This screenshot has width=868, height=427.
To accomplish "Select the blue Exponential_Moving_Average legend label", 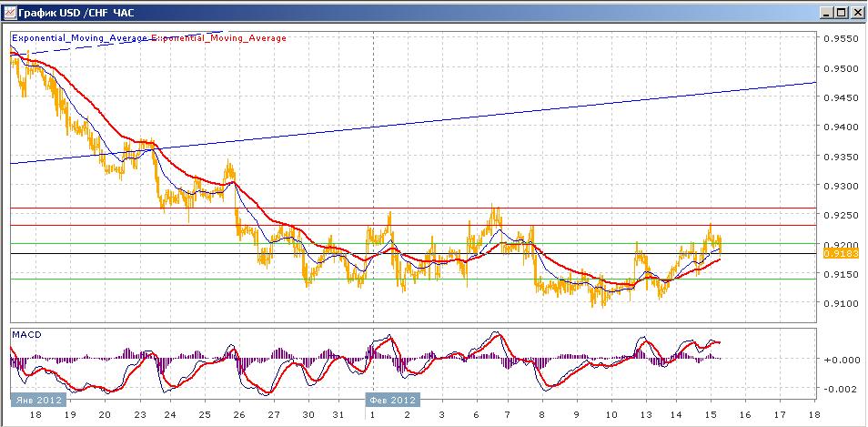I will point(80,38).
